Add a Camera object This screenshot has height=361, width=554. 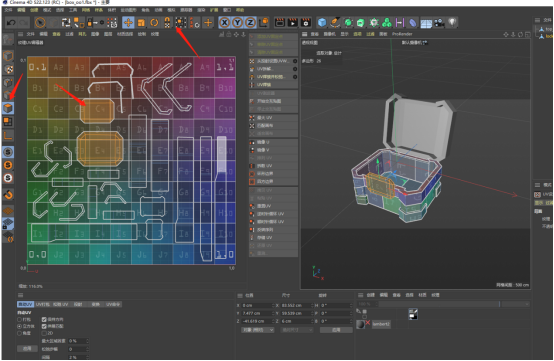coord(439,23)
